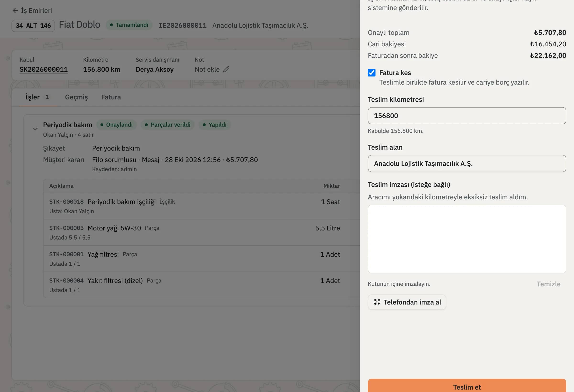Click the 156.800 km mileage value
This screenshot has height=392, width=574.
101,69
